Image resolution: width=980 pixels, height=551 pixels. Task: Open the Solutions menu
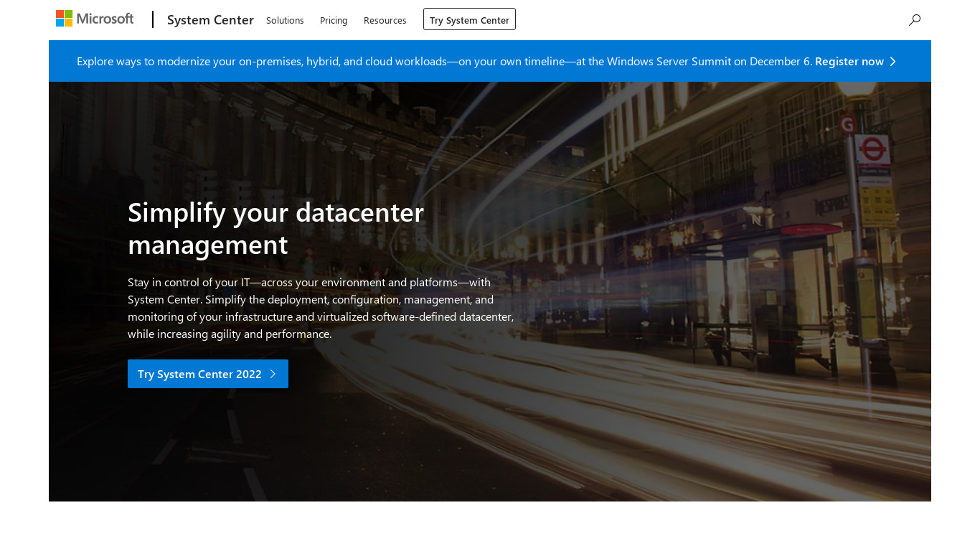[x=285, y=20]
